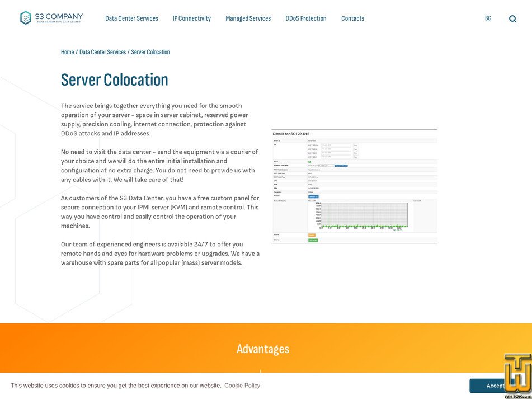The image size is (532, 399).
Task: Open IP Connectivity menu
Action: [x=192, y=18]
